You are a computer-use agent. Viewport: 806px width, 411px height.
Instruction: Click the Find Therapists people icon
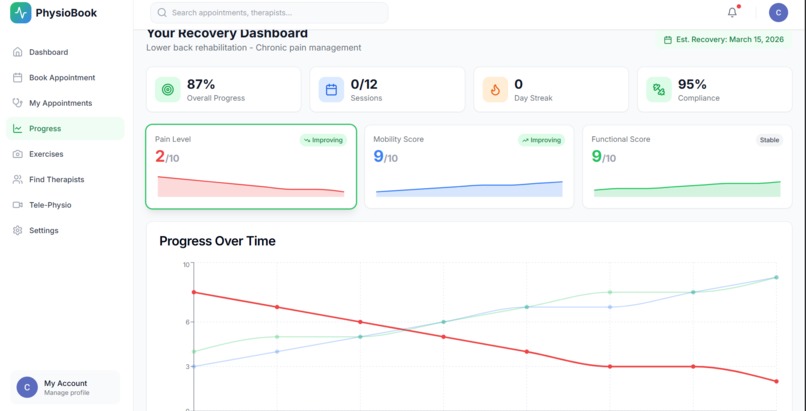(x=17, y=179)
